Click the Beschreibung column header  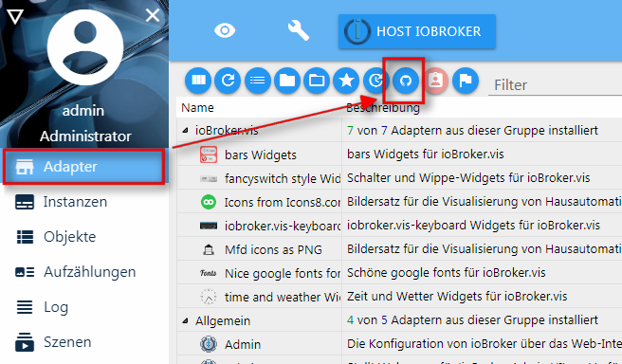pyautogui.click(x=383, y=107)
